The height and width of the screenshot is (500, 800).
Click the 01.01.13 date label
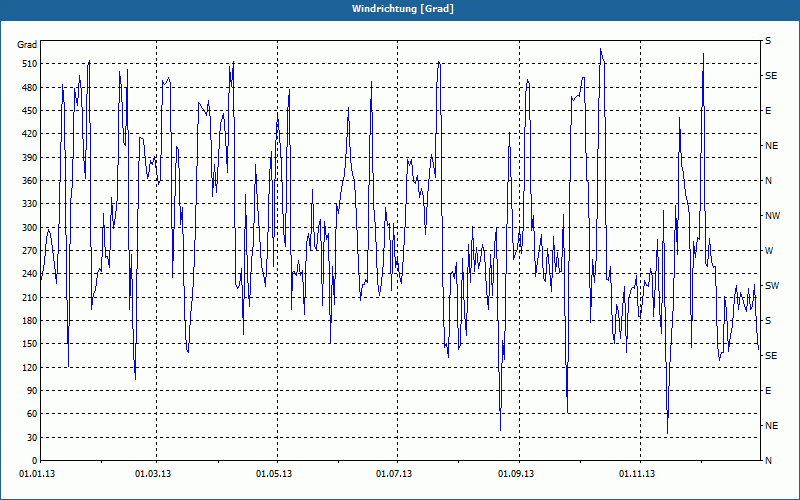pos(37,474)
